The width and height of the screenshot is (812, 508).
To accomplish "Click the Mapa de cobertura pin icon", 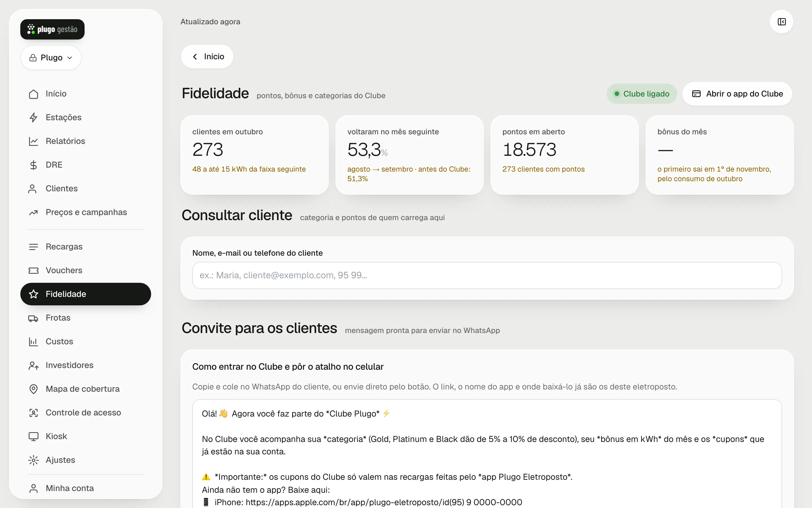I will (33, 389).
